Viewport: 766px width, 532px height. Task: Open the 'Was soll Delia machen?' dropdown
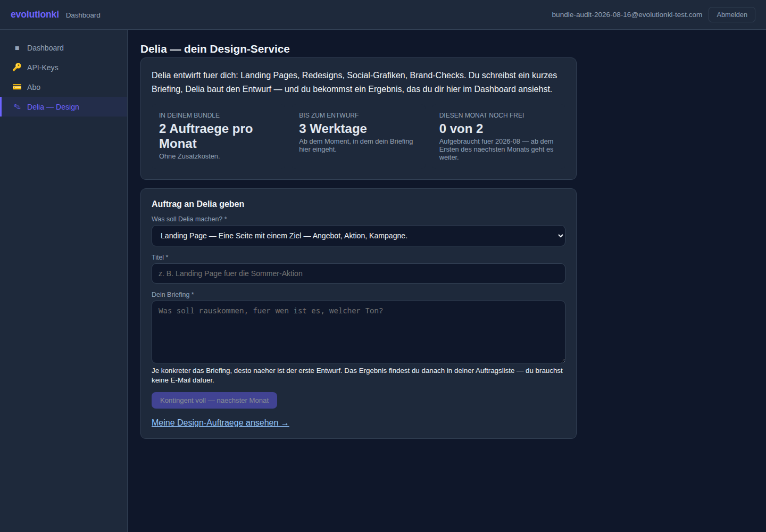tap(359, 236)
